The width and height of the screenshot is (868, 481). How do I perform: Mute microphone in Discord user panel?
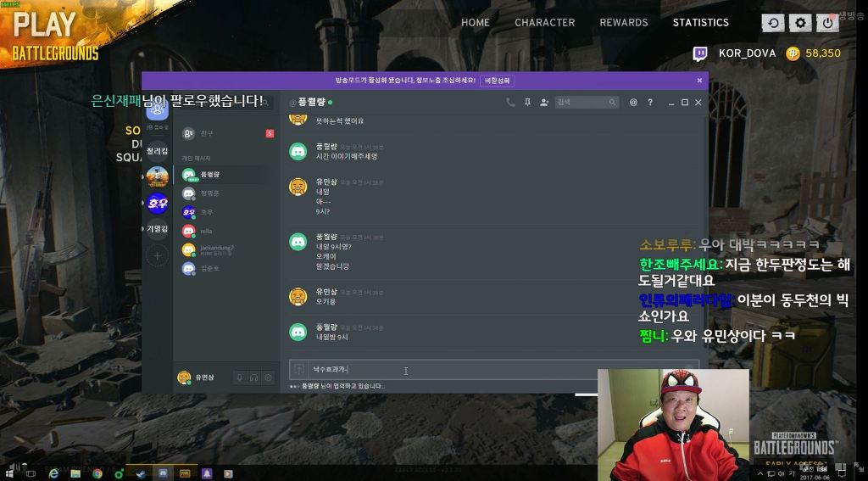[240, 378]
